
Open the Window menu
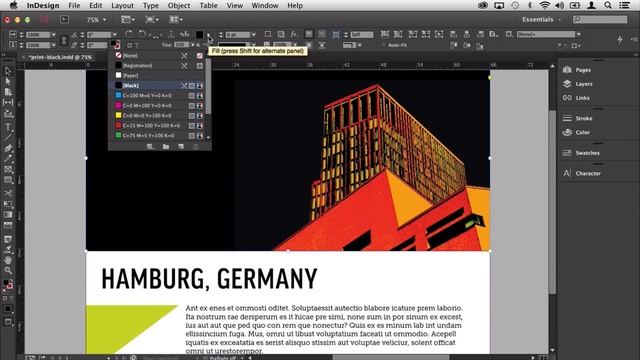pyautogui.click(x=265, y=5)
